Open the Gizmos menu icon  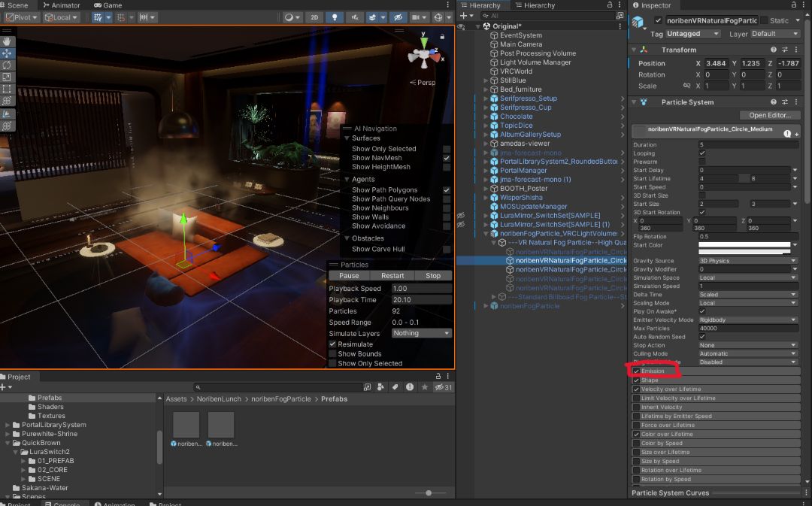pos(438,17)
